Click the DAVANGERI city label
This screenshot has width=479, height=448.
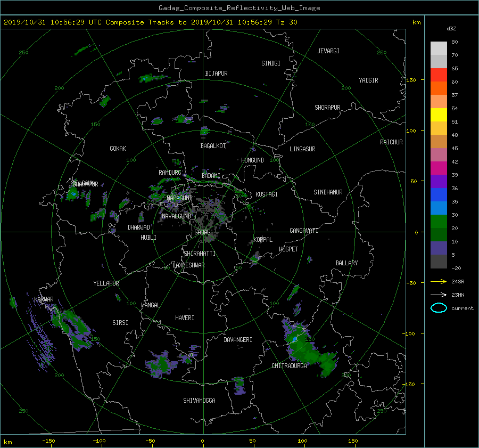coord(238,340)
